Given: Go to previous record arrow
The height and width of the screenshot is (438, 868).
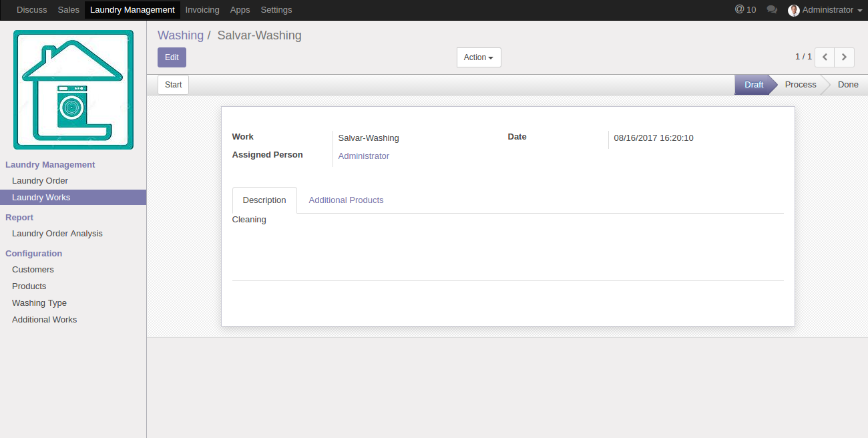Looking at the screenshot, I should pyautogui.click(x=825, y=57).
